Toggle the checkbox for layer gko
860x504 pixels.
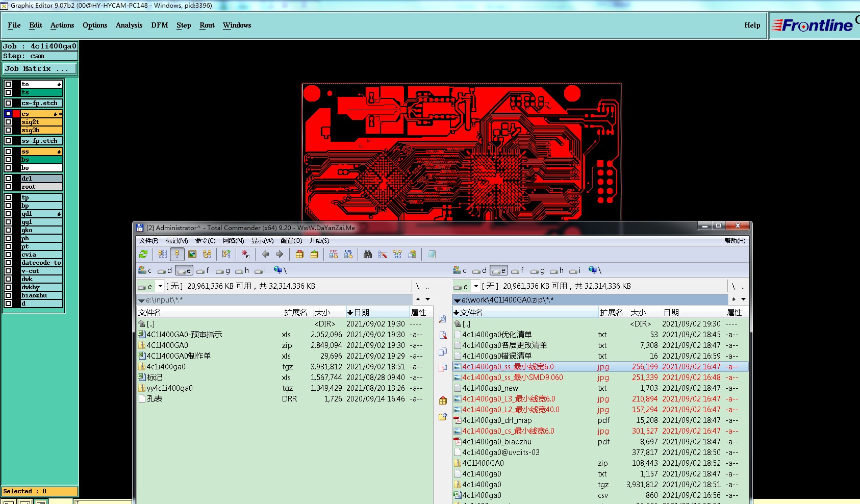click(x=8, y=230)
